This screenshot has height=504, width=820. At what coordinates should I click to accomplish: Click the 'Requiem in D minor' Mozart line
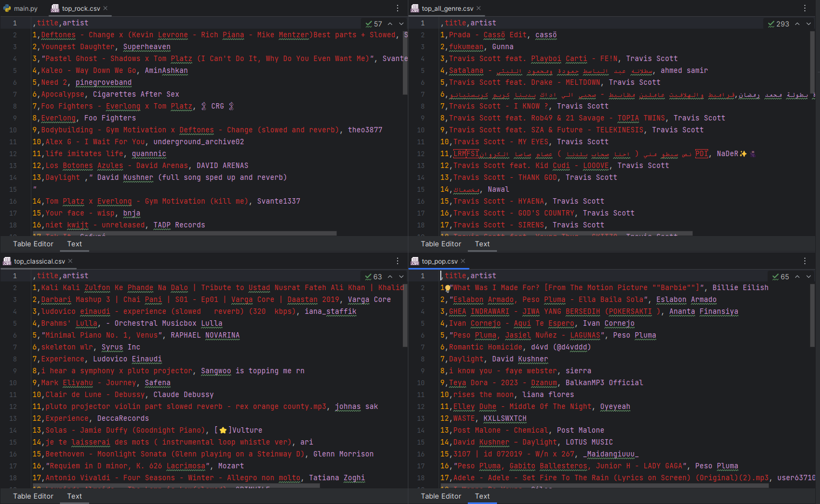(138, 466)
